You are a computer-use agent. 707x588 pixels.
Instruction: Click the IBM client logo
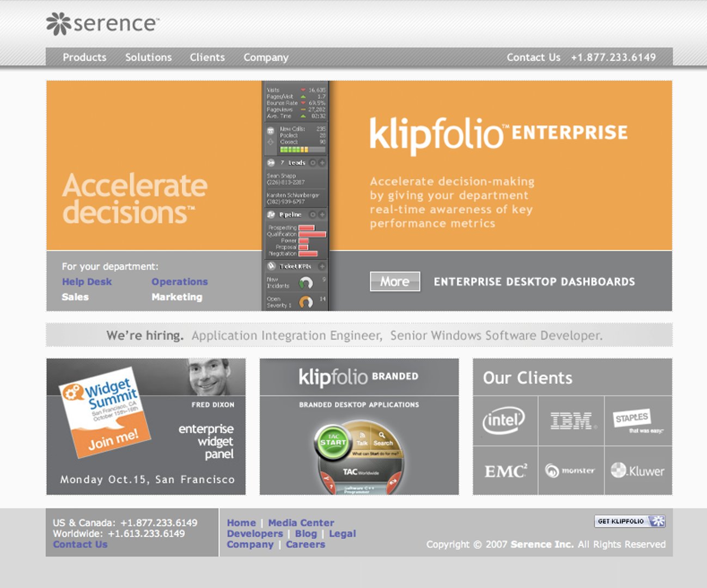(x=571, y=420)
